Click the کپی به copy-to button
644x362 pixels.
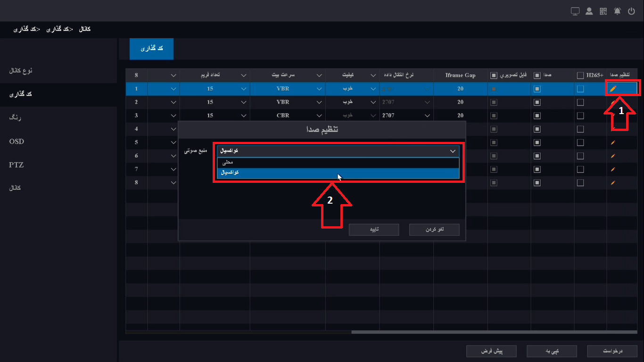pyautogui.click(x=552, y=351)
